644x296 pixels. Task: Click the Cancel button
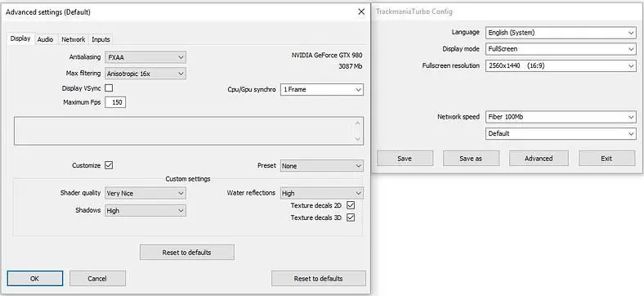97,278
